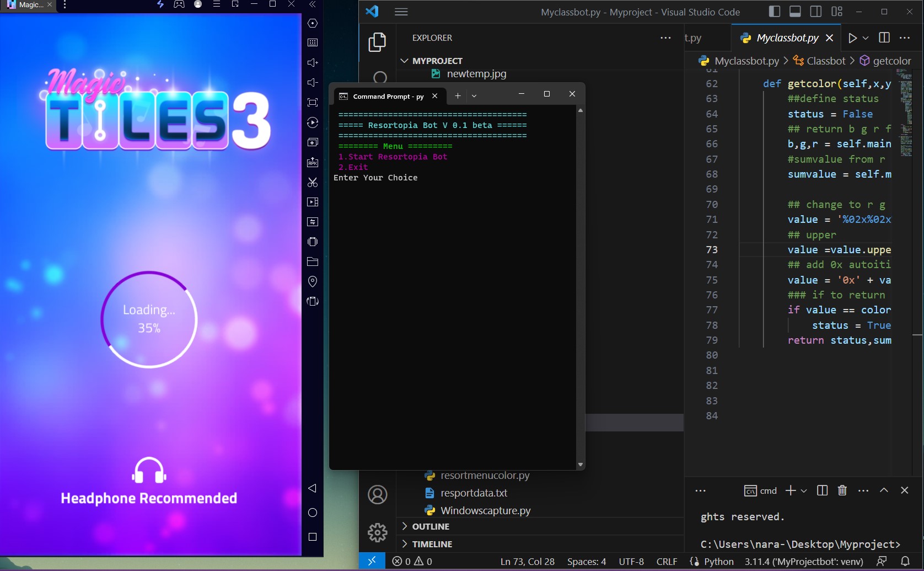Click Command Prompt vertical scrollbar
This screenshot has width=924, height=571.
[x=580, y=287]
